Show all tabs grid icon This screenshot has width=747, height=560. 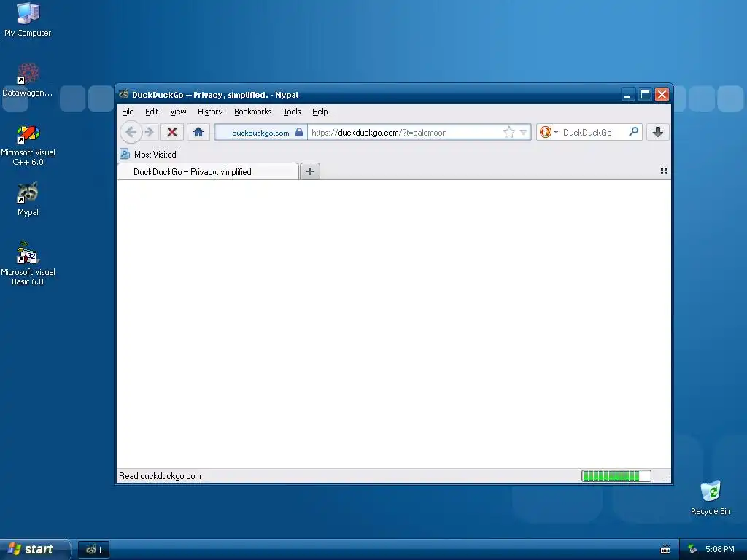coord(664,171)
